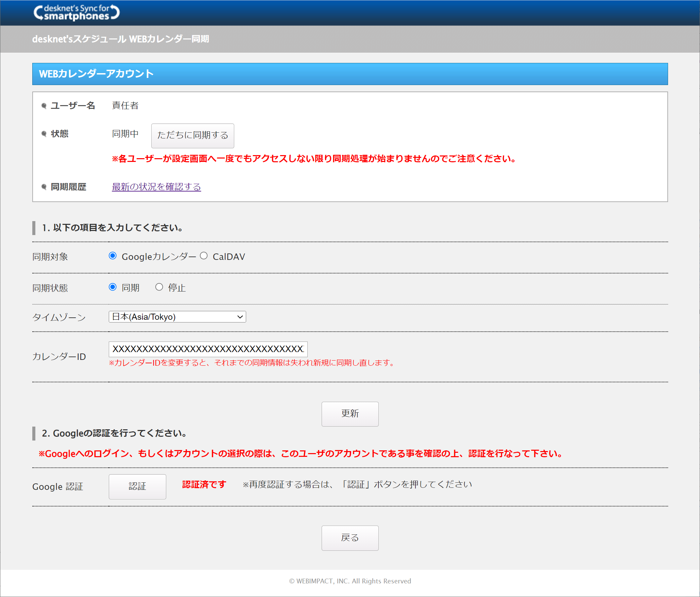The width and height of the screenshot is (700, 597).
Task: Click the dropdown arrow next to 日本(Asia/Tokyo)
Action: click(x=240, y=317)
